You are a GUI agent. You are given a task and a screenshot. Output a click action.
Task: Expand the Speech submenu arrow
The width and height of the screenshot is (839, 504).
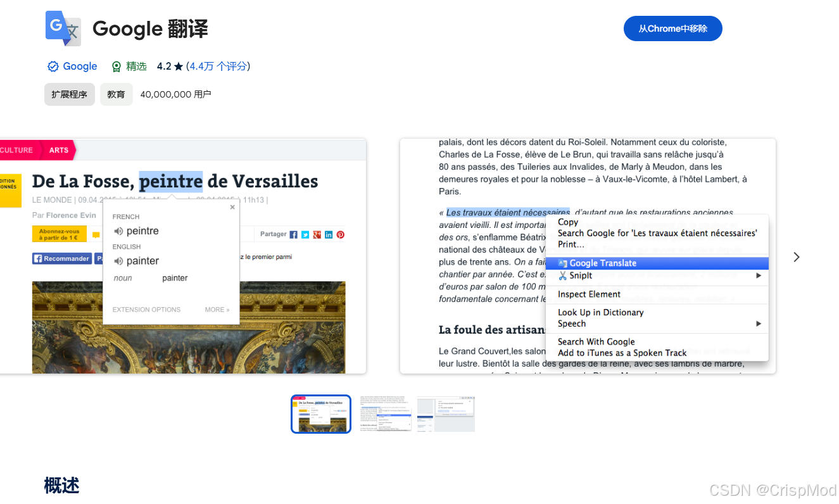(759, 324)
